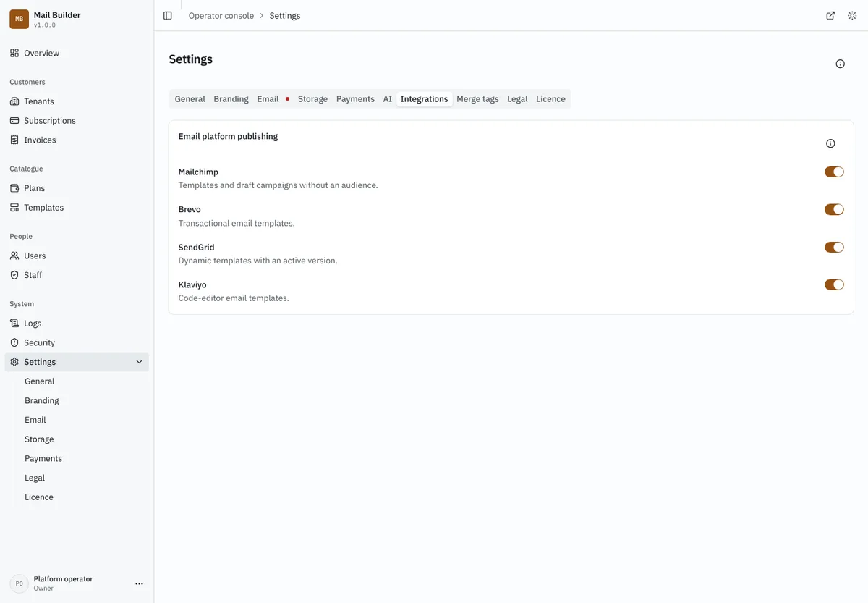868x603 pixels.
Task: Open the Merge tags tab
Action: (x=477, y=99)
